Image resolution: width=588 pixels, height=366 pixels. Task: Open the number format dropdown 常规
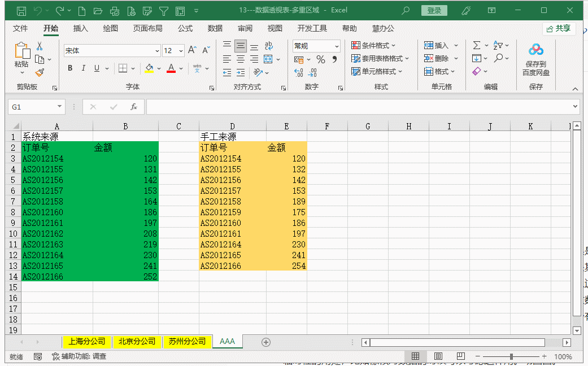[x=337, y=46]
